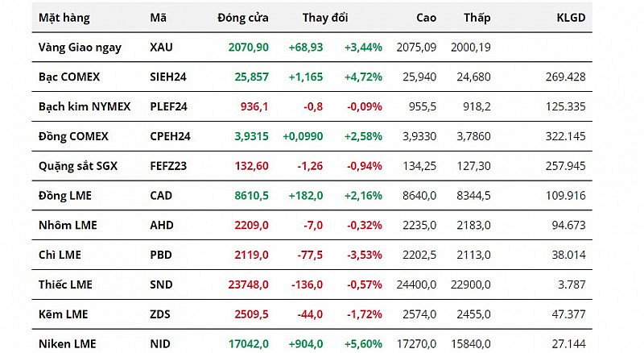
Task: Click the Mã column header
Action: [158, 17]
